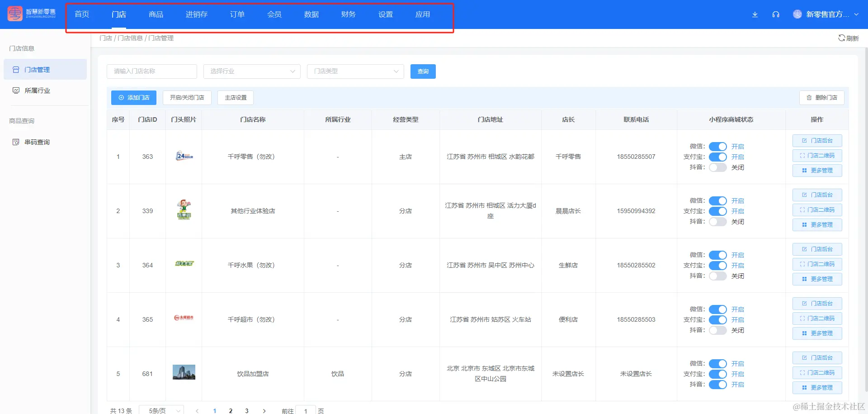Click the 查询 search button
Viewport: 868px width, 414px height.
click(423, 71)
